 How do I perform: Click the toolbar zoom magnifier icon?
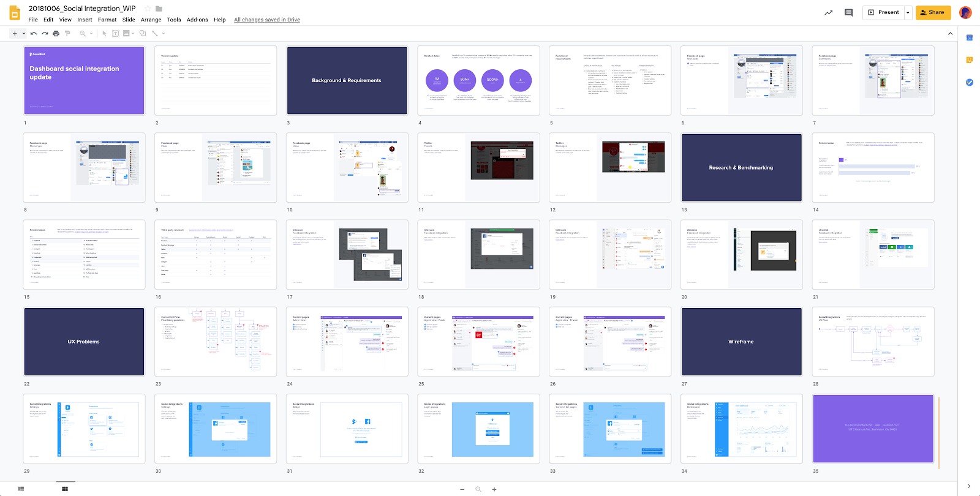point(83,34)
